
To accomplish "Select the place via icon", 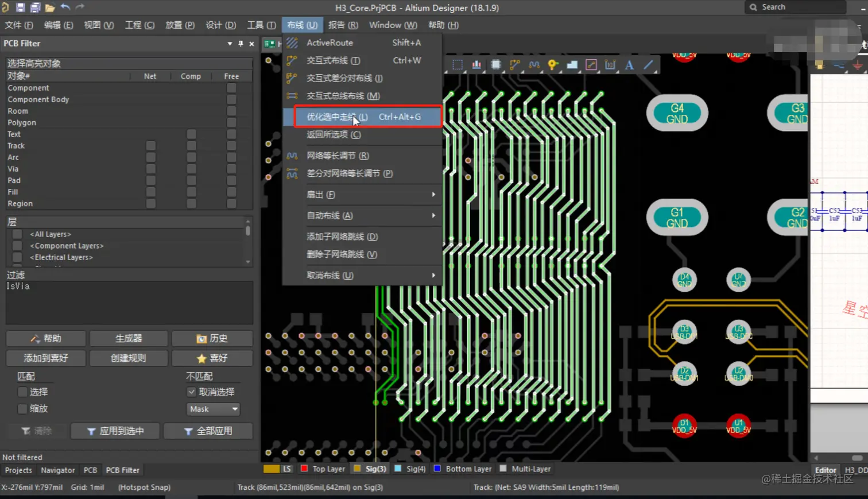I will (553, 65).
